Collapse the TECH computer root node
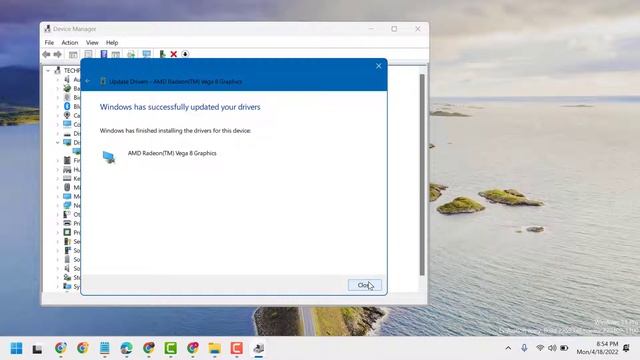The height and width of the screenshot is (360, 640). point(48,71)
